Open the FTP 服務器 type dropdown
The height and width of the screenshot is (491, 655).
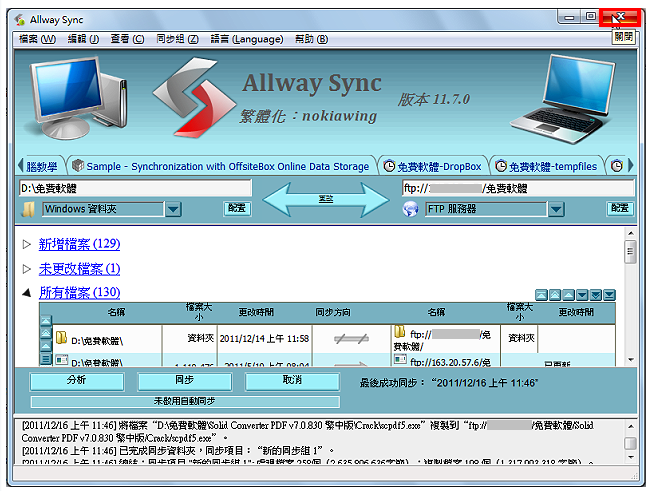coord(556,209)
